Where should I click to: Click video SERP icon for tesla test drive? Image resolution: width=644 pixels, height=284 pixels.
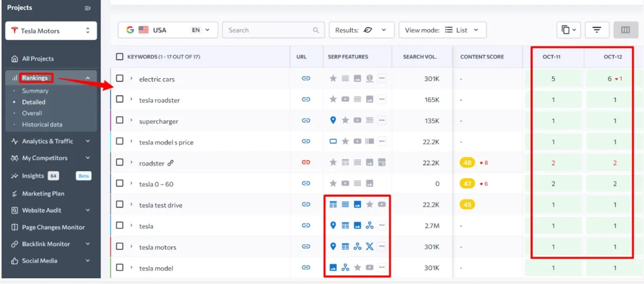pos(382,204)
